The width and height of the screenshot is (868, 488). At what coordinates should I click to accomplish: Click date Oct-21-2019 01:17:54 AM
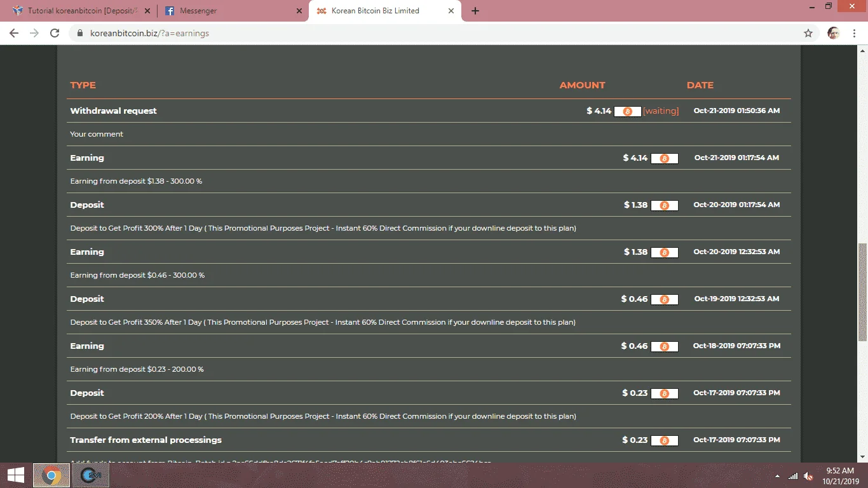point(736,158)
